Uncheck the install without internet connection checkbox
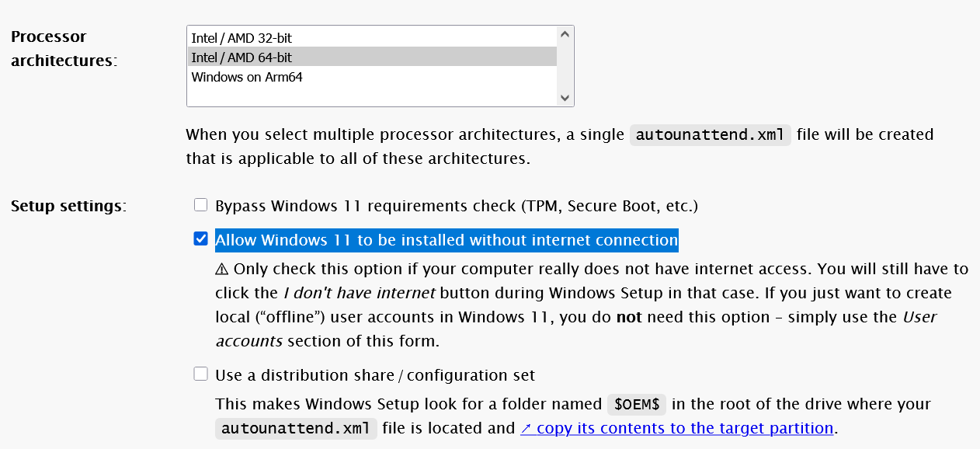 (x=201, y=238)
